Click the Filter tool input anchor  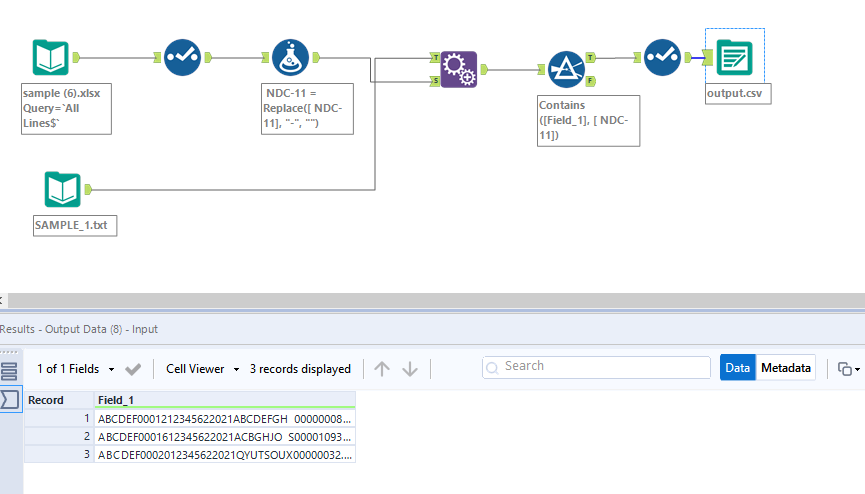pyautogui.click(x=541, y=69)
